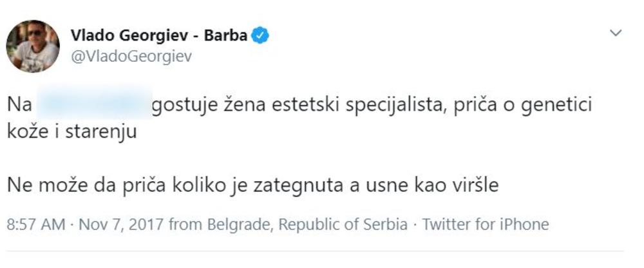Click the @VladoGeorgiev handle
Viewport: 644px width, 268px height.
click(x=131, y=56)
